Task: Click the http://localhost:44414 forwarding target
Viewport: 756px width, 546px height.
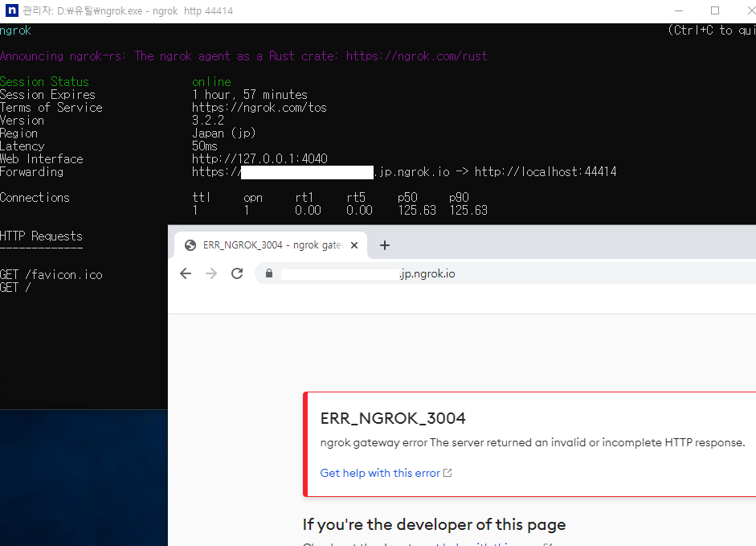Action: (546, 172)
